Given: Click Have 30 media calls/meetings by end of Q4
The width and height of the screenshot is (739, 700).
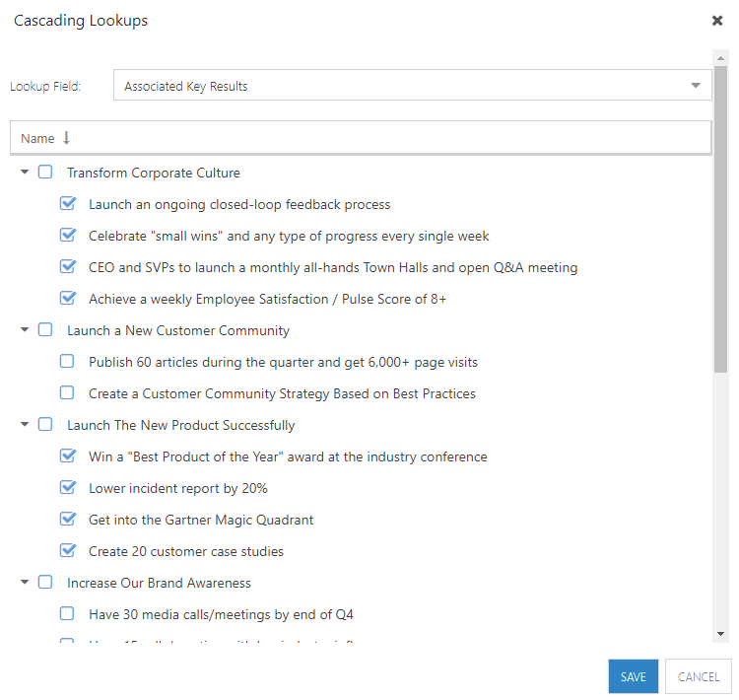Looking at the screenshot, I should pos(221,614).
